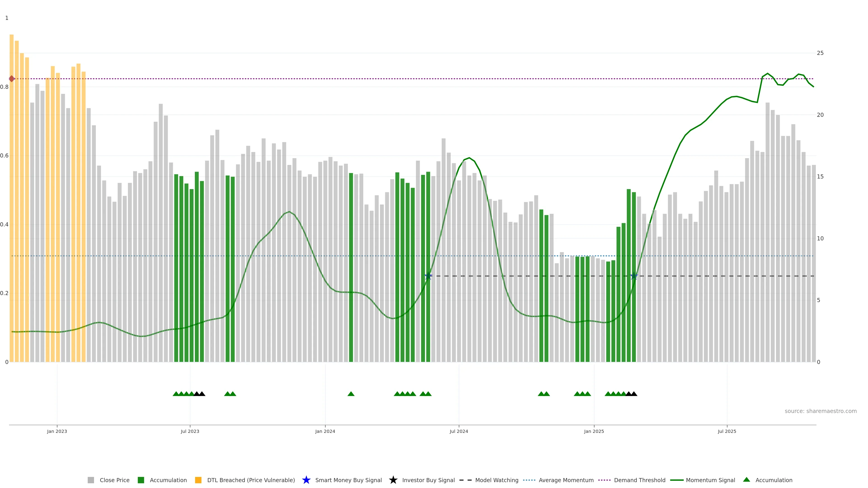
Task: Click the blue Smart Money star legend icon
Action: (x=306, y=480)
